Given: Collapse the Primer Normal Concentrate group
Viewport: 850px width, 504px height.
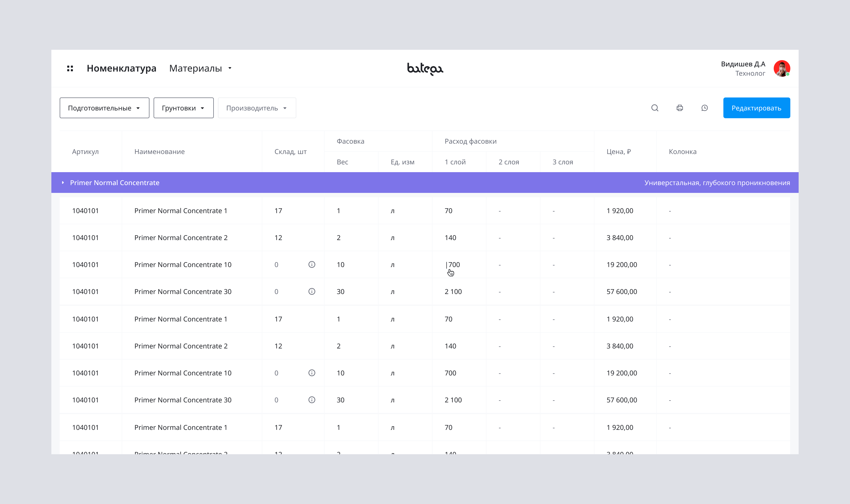Looking at the screenshot, I should point(63,183).
